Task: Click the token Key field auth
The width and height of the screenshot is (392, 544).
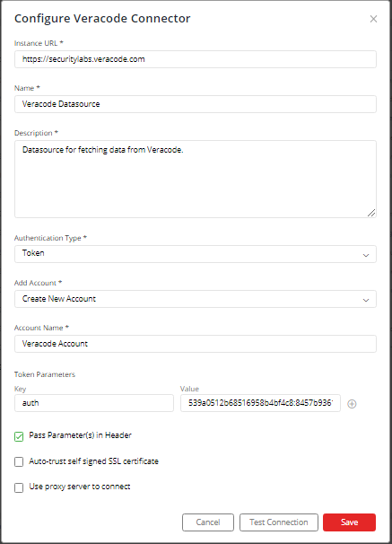Action: tap(94, 403)
